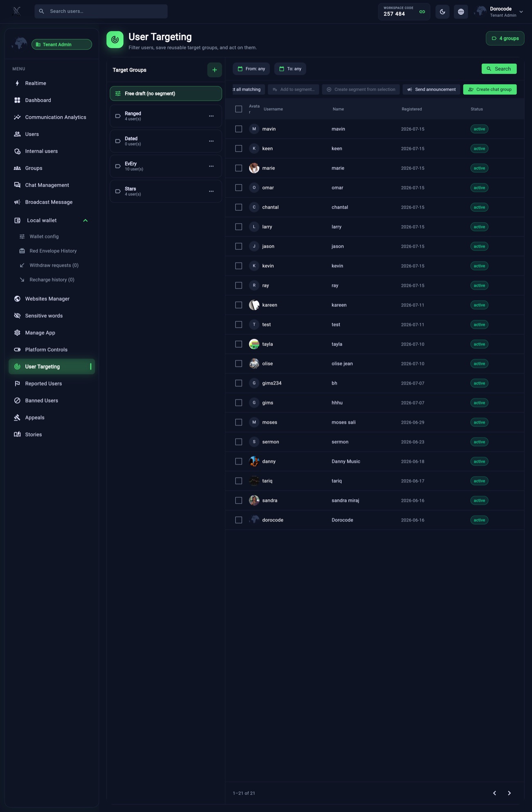Click sandra's avatar image
Image resolution: width=532 pixels, height=812 pixels.
[x=254, y=500]
